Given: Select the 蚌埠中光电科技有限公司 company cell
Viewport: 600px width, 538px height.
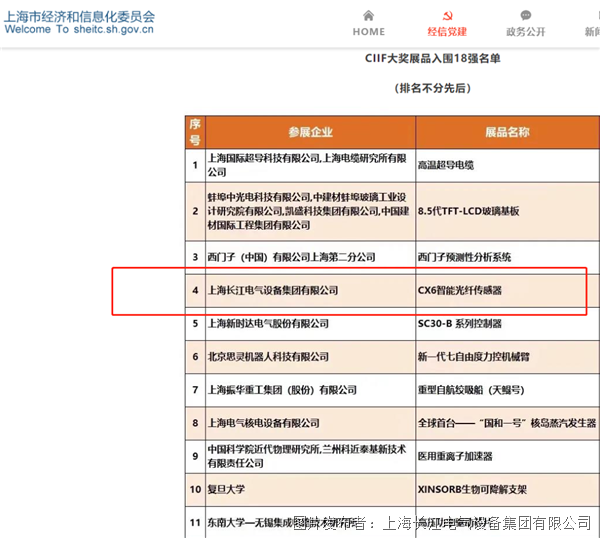Looking at the screenshot, I should [310, 211].
